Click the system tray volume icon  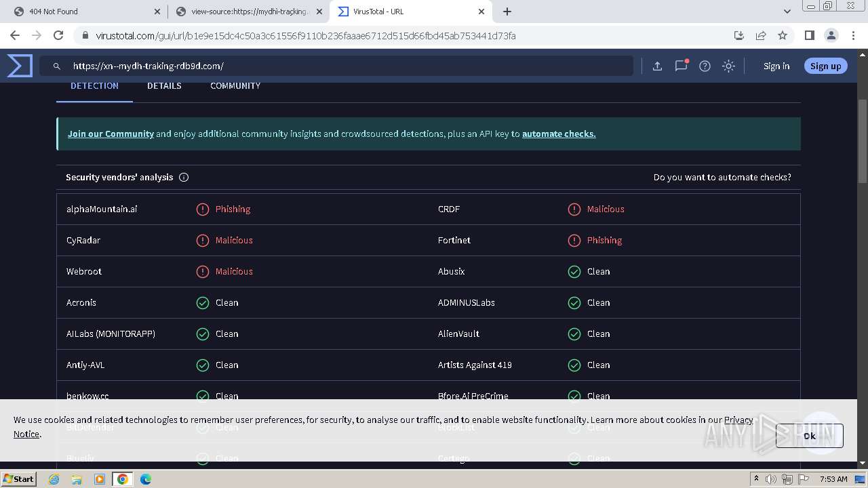click(x=771, y=479)
